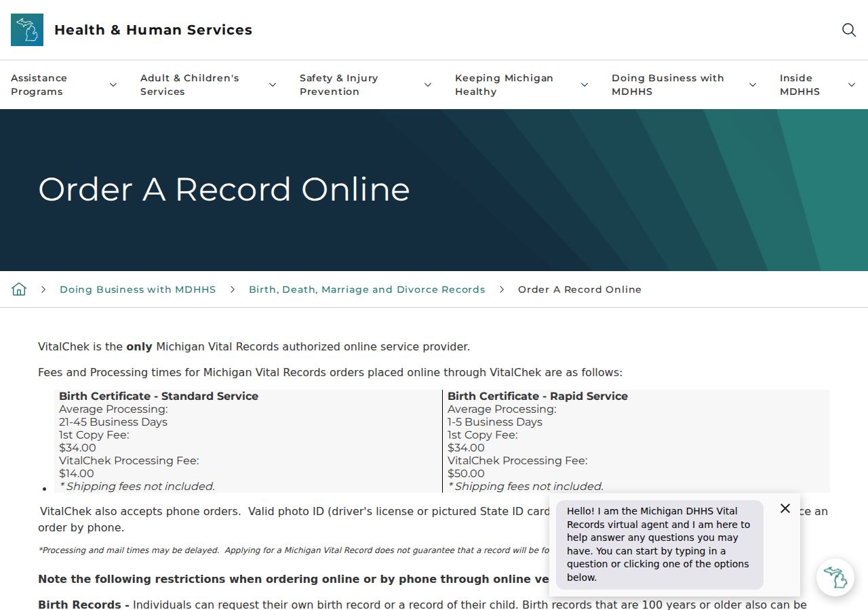Open Adult & Children's Services navigation item
Viewport: 868px width, 610px height.
tap(190, 85)
